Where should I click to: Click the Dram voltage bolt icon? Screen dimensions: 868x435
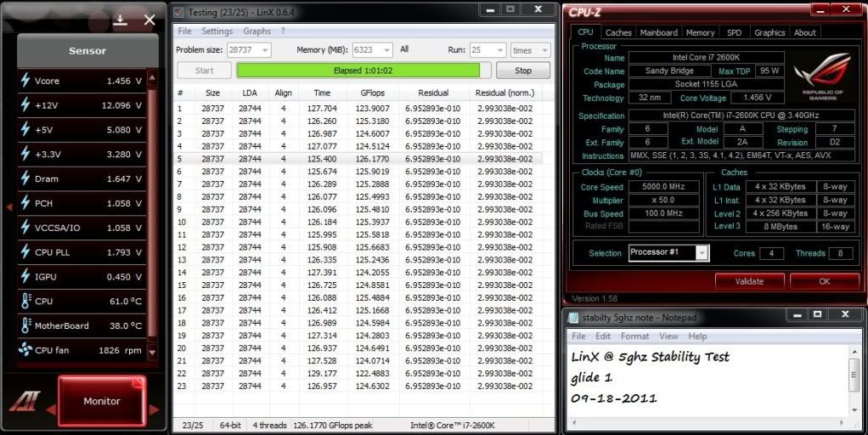point(25,178)
